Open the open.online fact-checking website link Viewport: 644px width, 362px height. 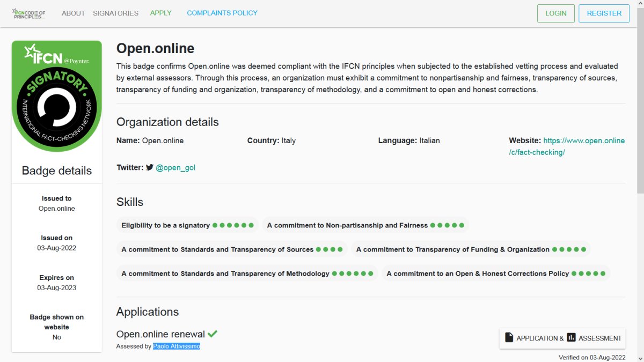click(x=567, y=146)
